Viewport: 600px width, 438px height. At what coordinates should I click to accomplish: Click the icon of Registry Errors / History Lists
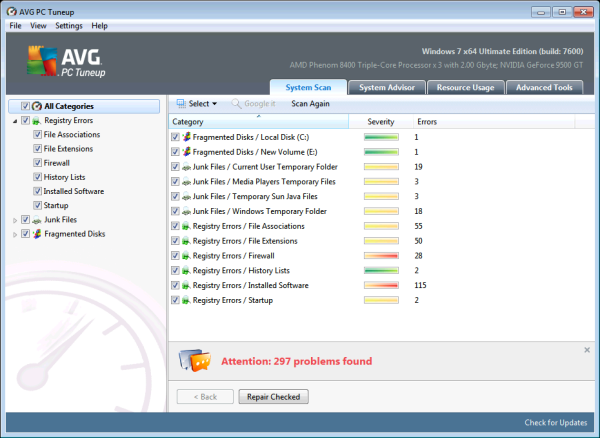tap(186, 270)
